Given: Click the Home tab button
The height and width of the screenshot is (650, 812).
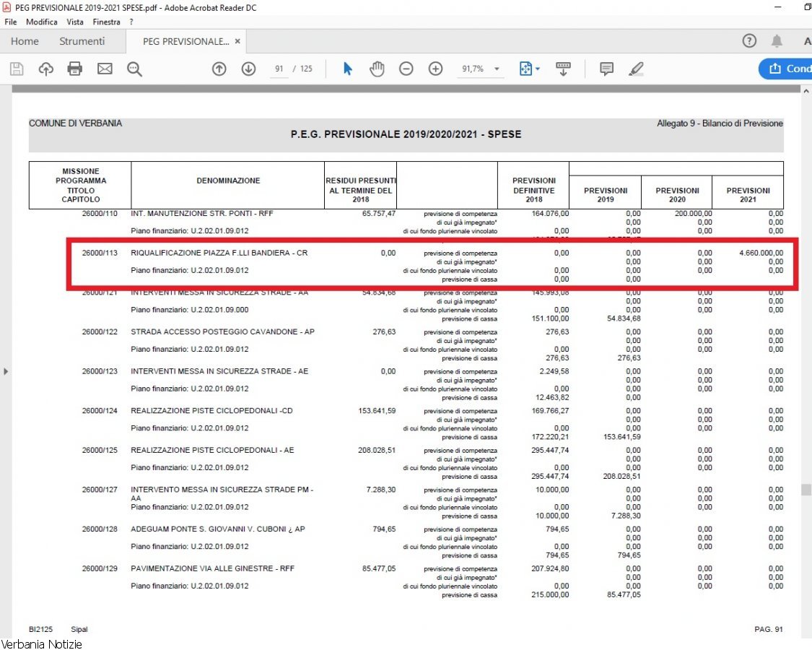Looking at the screenshot, I should tap(25, 41).
